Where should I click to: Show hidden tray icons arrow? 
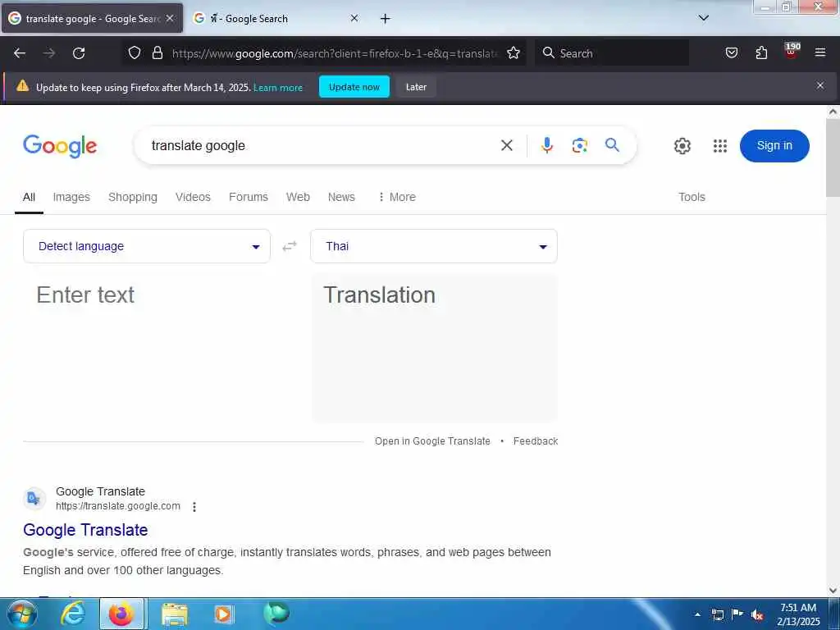pyautogui.click(x=697, y=615)
